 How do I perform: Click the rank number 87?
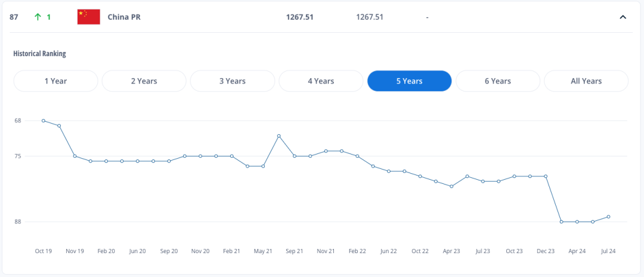pyautogui.click(x=14, y=17)
